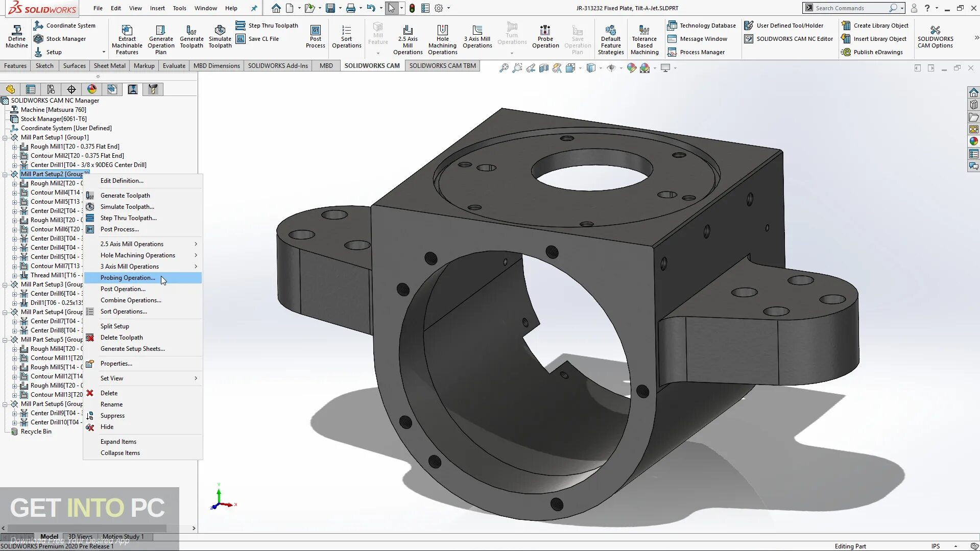Open Hole Machining Operations ribbon tool
The image size is (980, 551).
tap(443, 39)
